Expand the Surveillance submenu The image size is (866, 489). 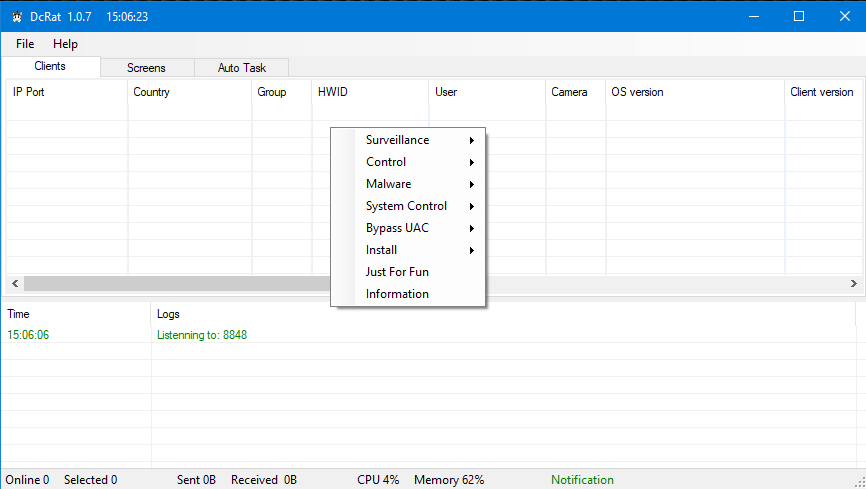pyautogui.click(x=408, y=140)
